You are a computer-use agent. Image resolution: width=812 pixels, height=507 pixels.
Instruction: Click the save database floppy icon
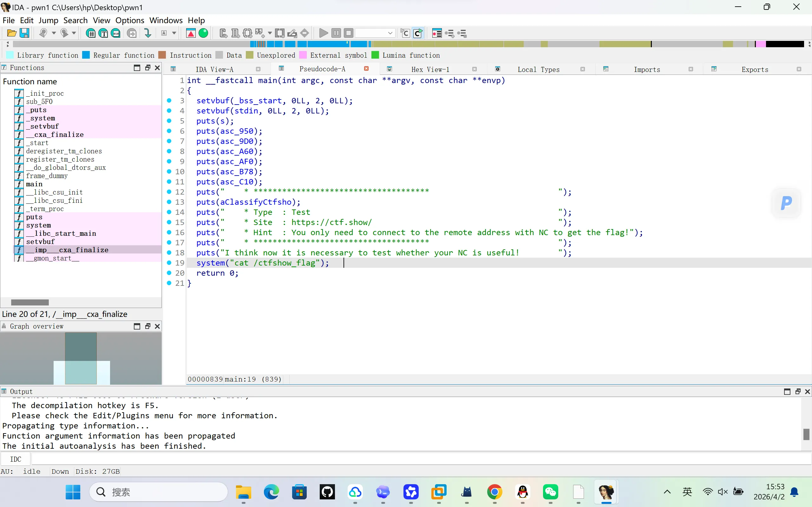coord(24,33)
